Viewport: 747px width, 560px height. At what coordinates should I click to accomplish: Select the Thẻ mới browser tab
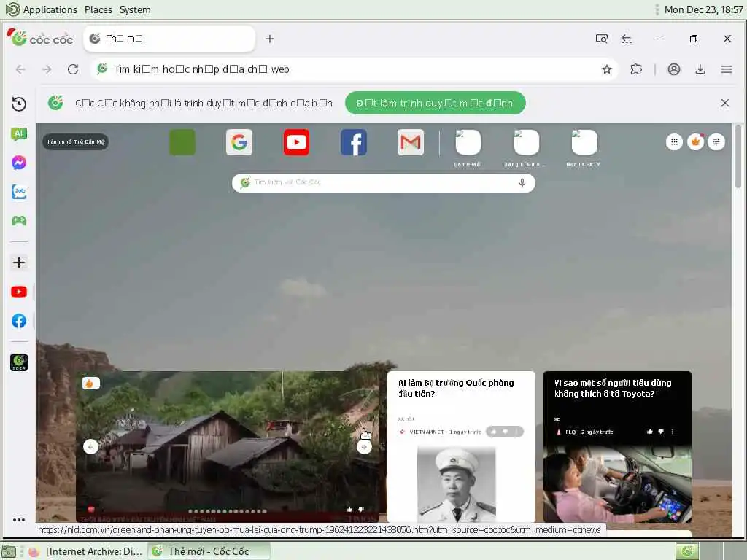pyautogui.click(x=169, y=39)
